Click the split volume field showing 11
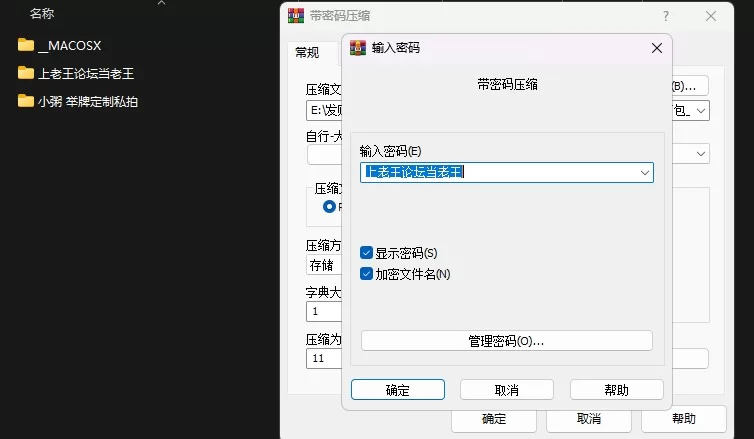Screen dimensions: 754x439 tap(324, 358)
